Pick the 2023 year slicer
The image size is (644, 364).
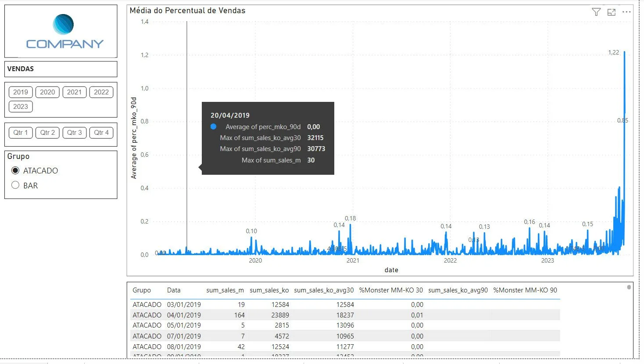click(21, 106)
